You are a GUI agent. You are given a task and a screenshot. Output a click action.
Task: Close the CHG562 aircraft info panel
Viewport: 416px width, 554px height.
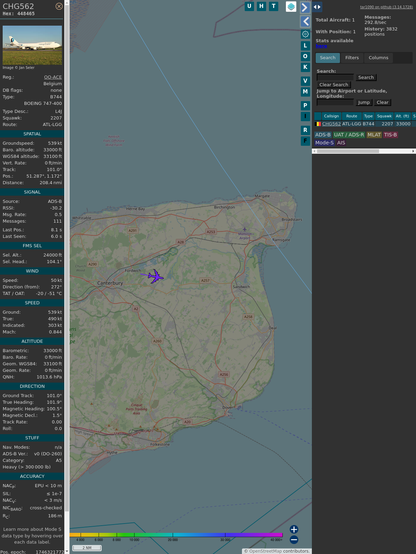point(59,6)
